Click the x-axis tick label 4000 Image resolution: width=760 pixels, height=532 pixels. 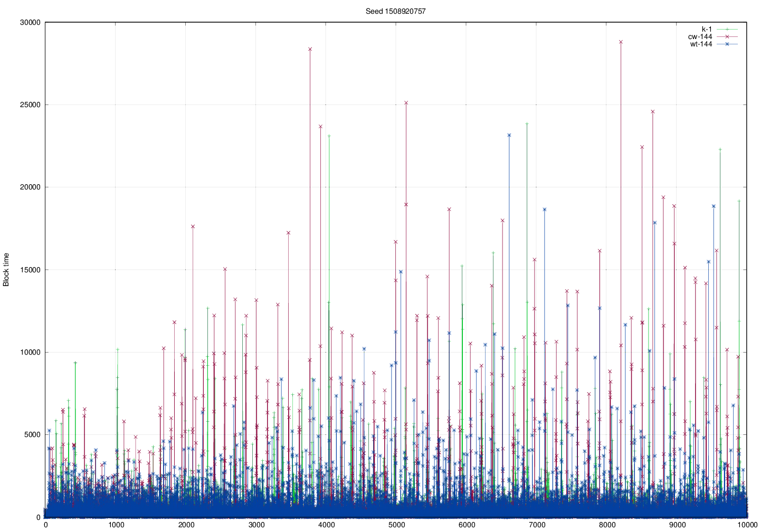pos(326,525)
